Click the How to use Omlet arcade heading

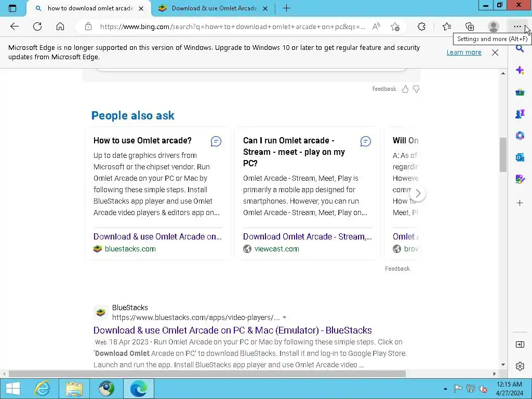tap(142, 140)
